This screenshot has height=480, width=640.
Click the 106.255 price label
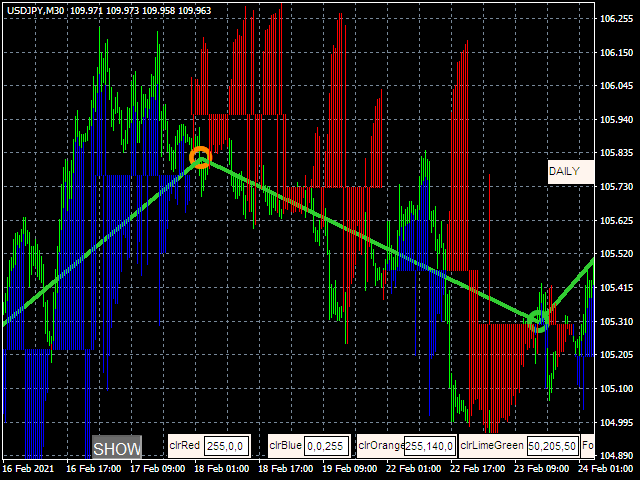pyautogui.click(x=616, y=19)
